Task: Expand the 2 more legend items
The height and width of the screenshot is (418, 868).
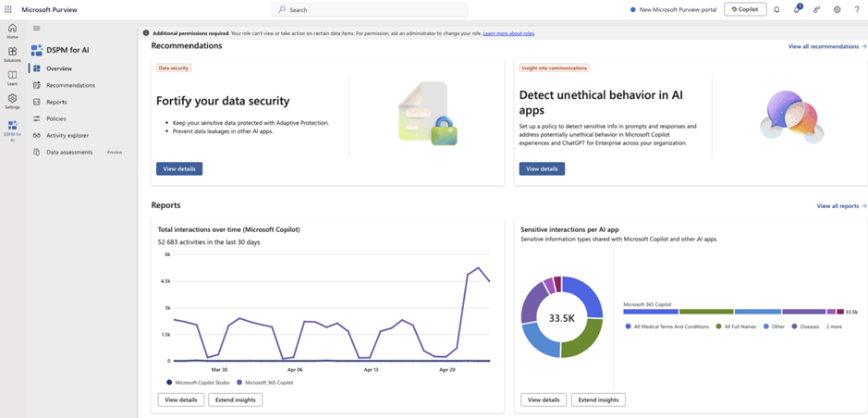Action: click(834, 326)
